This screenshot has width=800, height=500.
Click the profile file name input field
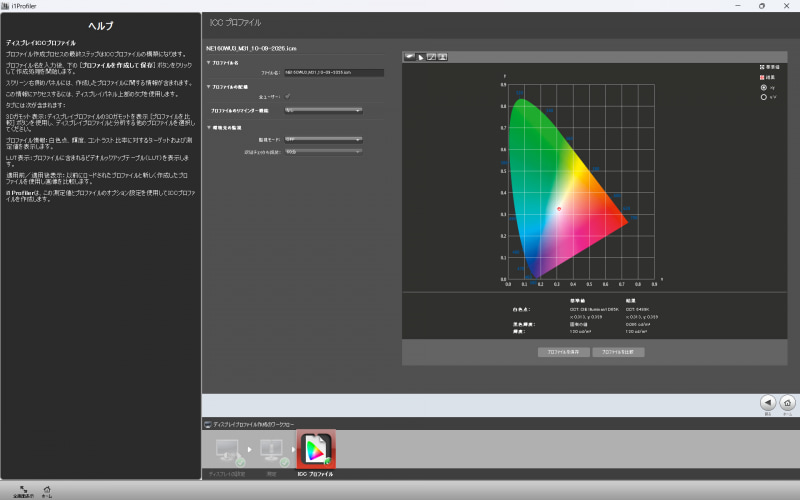coord(334,72)
